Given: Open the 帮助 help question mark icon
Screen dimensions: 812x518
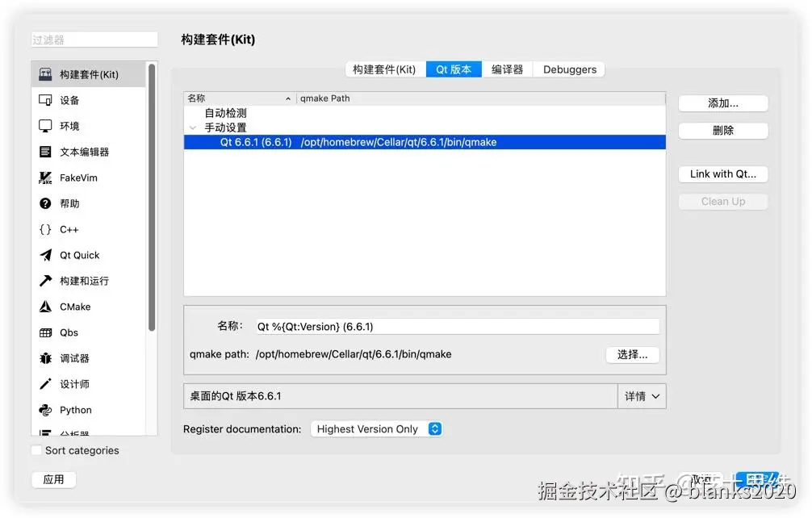Looking at the screenshot, I should 45,203.
